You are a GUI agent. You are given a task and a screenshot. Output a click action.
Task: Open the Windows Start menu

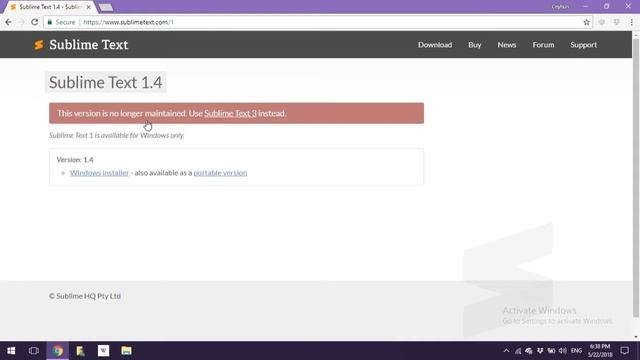[x=11, y=351]
